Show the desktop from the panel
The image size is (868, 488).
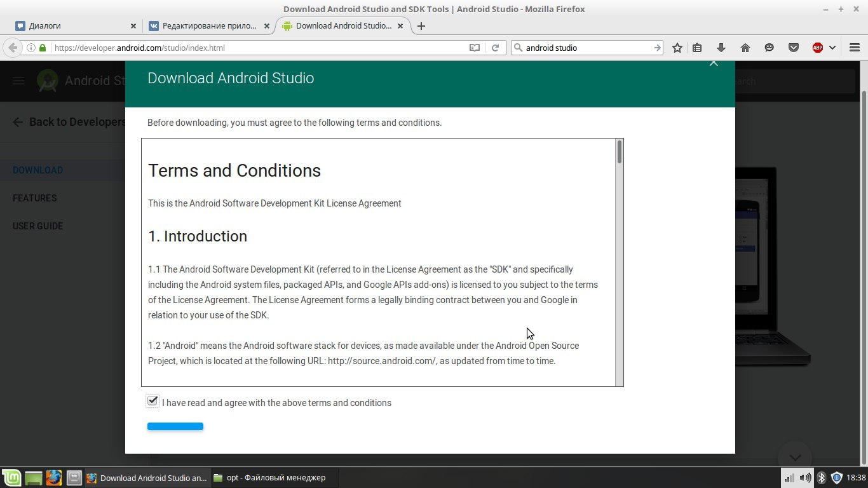pos(33,478)
